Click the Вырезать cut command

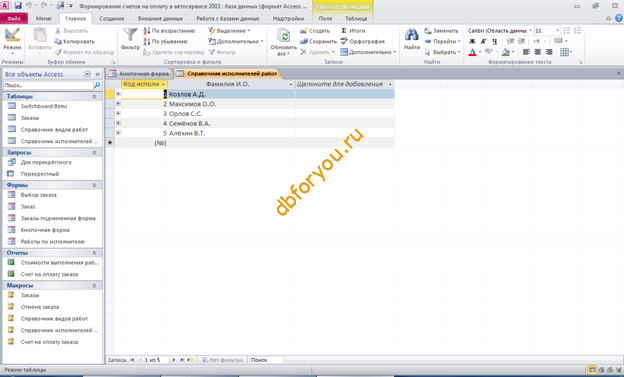(71, 31)
